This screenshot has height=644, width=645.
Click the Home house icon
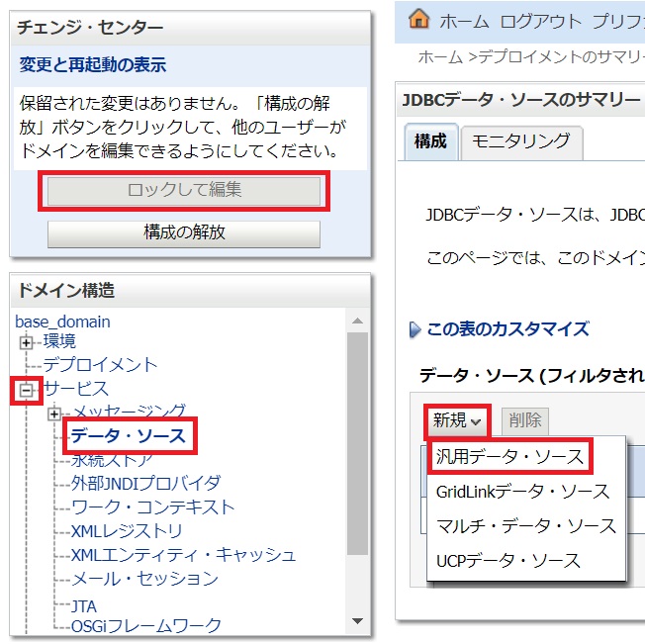point(418,20)
